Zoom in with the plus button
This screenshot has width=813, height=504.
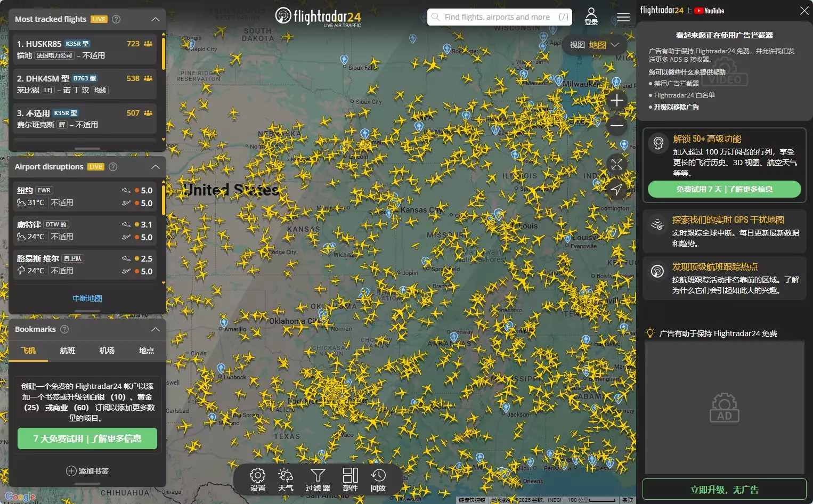[x=617, y=100]
